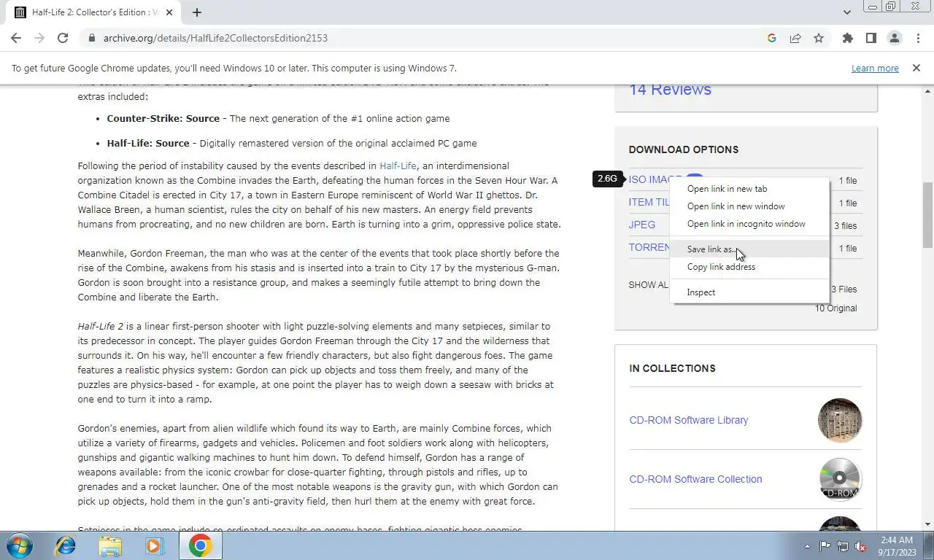Open the Windows Start button
934x560 pixels.
(x=20, y=545)
